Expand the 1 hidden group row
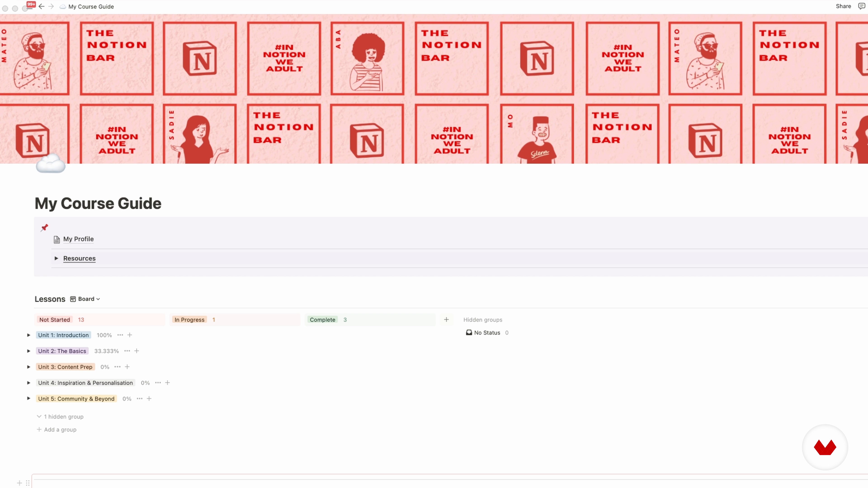 point(60,417)
